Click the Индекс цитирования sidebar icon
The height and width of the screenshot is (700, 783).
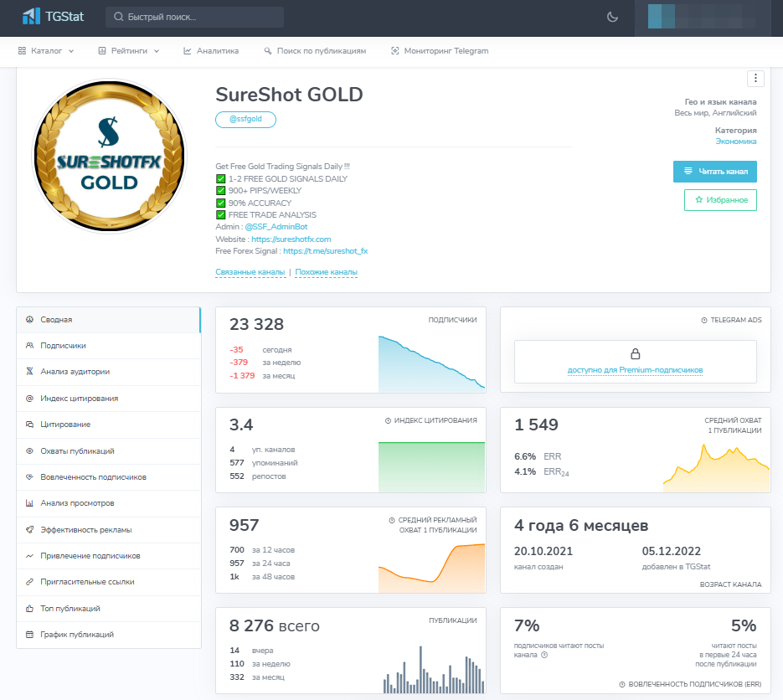(30, 399)
